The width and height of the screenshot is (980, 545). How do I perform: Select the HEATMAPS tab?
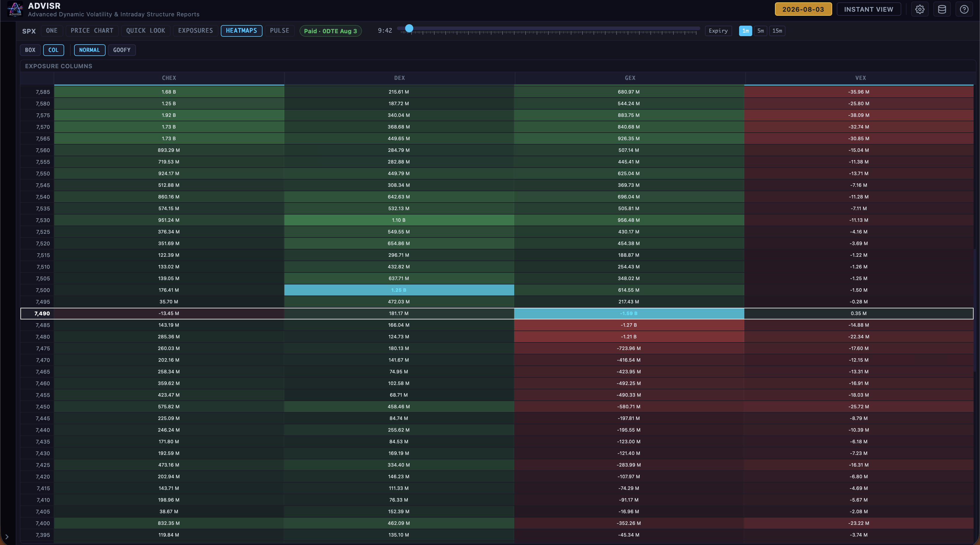click(x=241, y=31)
